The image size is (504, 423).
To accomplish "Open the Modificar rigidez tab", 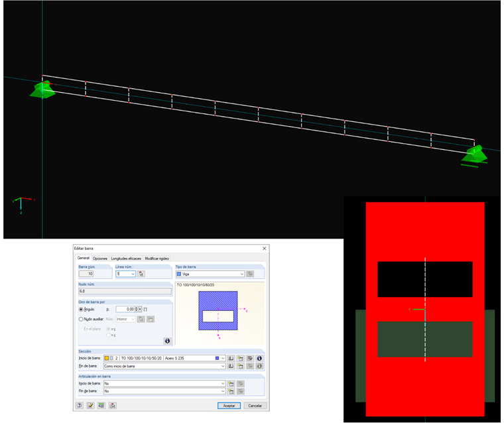I will pos(157,259).
